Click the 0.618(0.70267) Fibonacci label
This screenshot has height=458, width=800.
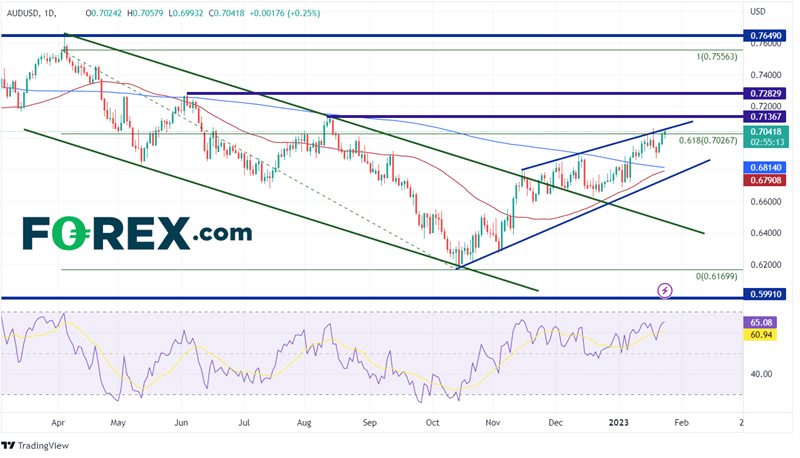(x=708, y=140)
